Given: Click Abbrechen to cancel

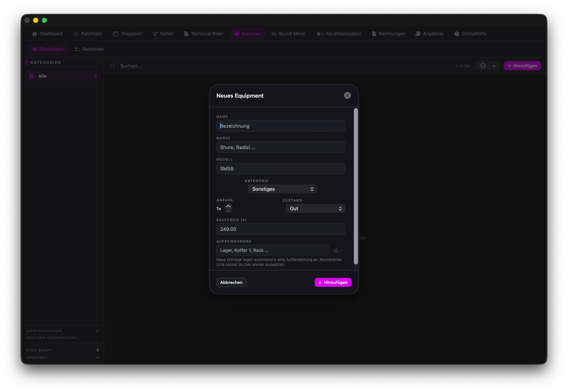Looking at the screenshot, I should 231,282.
